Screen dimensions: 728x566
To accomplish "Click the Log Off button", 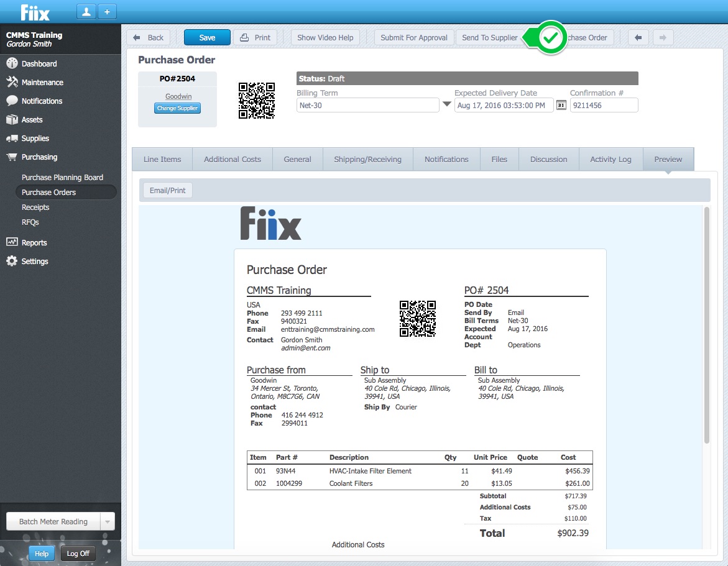I will pos(78,554).
